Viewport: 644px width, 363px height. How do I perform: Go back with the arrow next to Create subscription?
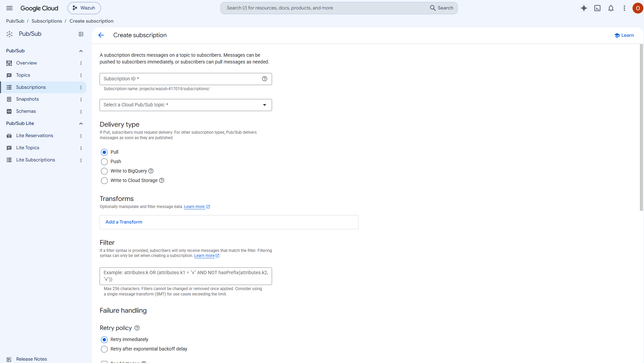[x=101, y=35]
